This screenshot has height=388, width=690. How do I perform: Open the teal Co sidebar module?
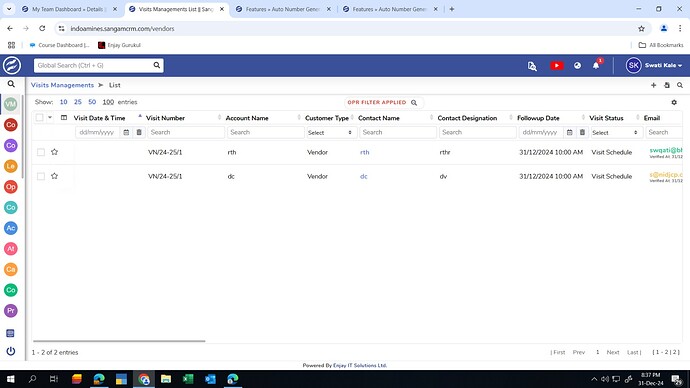tap(11, 207)
